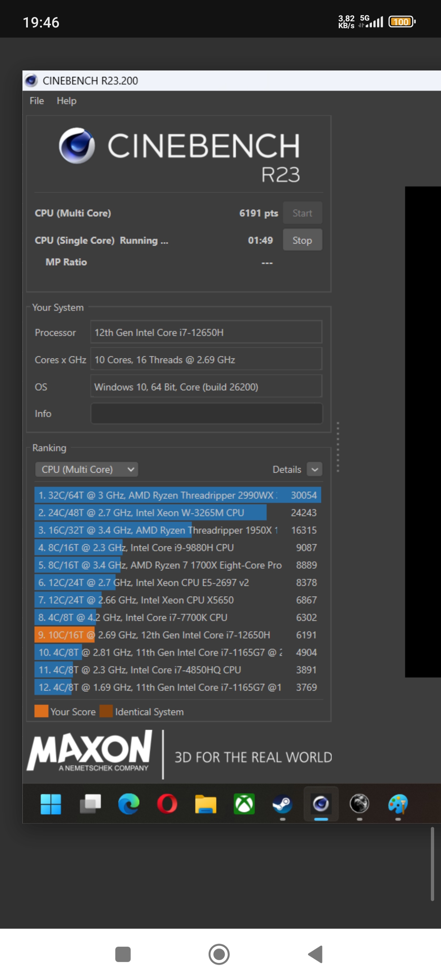The width and height of the screenshot is (441, 980).
Task: Click the Xbox app taskbar icon
Action: click(x=244, y=804)
